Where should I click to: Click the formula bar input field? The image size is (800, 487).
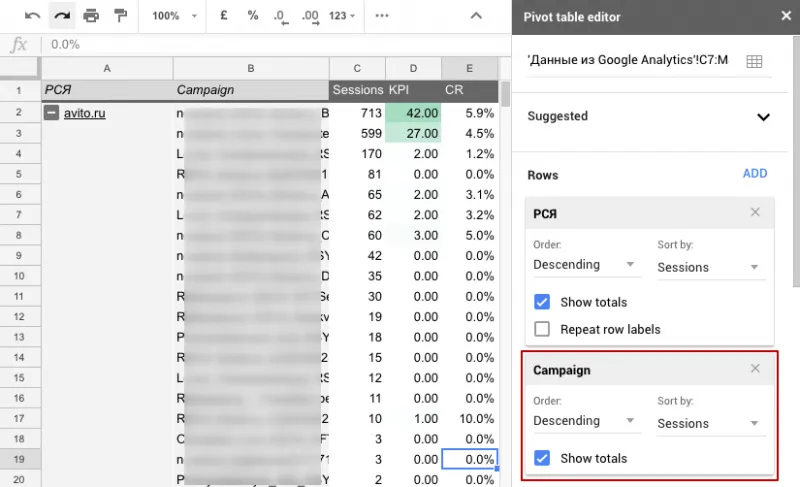coord(278,44)
